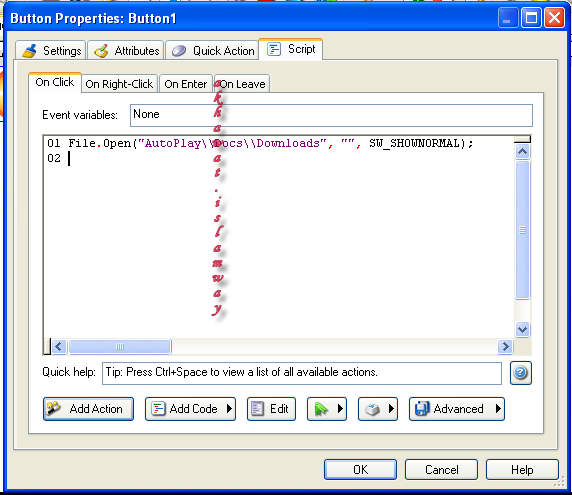Expand the Advanced menu arrow
Image resolution: width=572 pixels, height=495 pixels.
[498, 409]
